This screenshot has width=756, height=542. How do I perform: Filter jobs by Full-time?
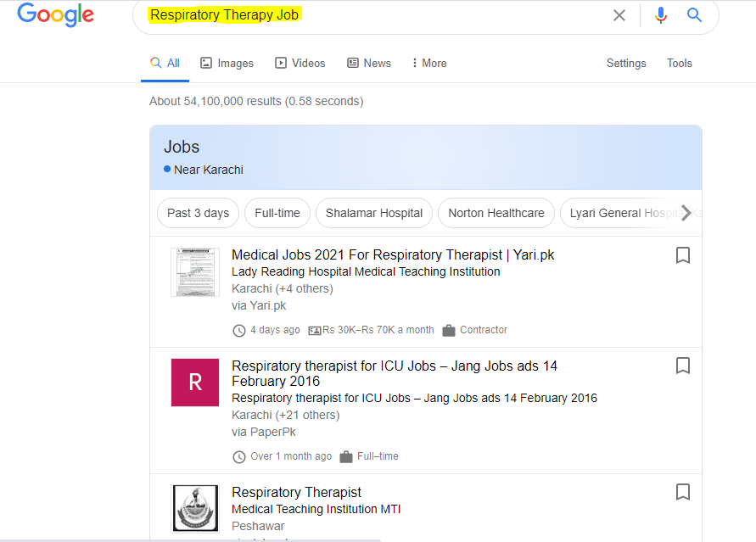pyautogui.click(x=277, y=213)
